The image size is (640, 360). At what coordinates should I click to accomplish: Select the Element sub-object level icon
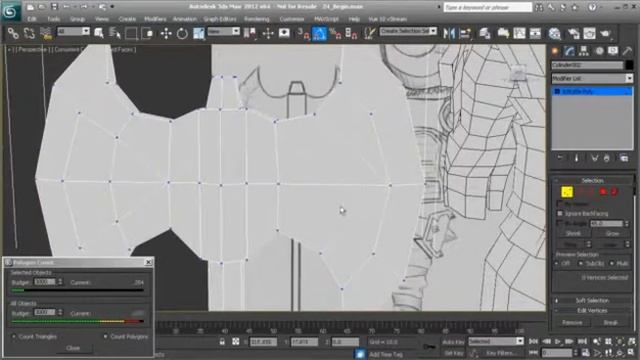(614, 191)
